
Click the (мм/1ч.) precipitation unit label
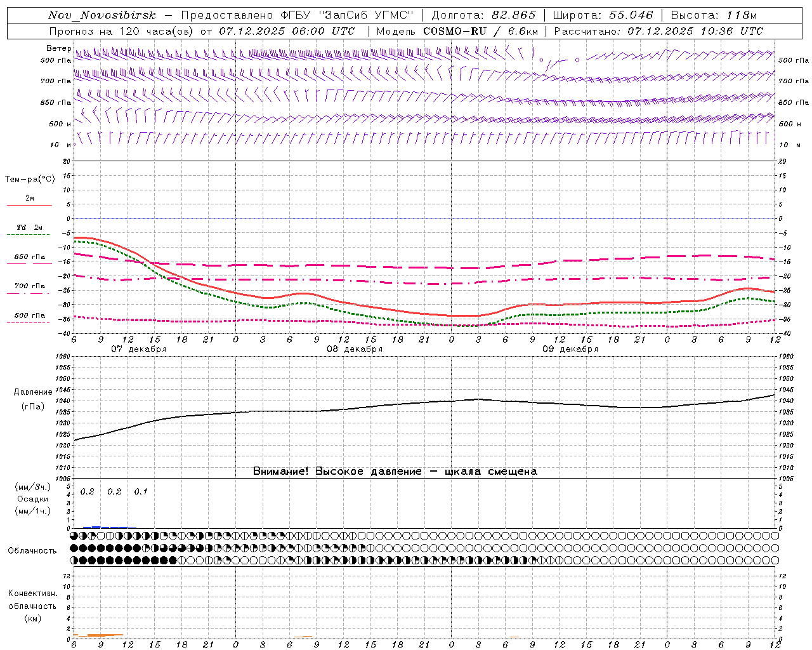pos(32,511)
